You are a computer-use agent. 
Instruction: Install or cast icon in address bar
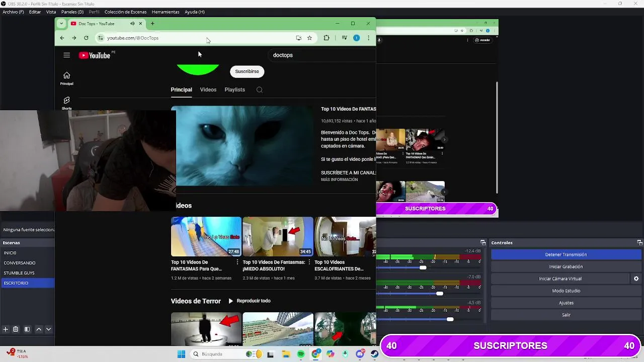[298, 38]
